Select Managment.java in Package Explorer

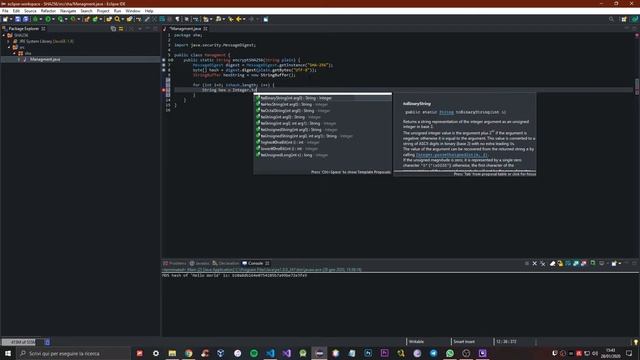[45, 59]
